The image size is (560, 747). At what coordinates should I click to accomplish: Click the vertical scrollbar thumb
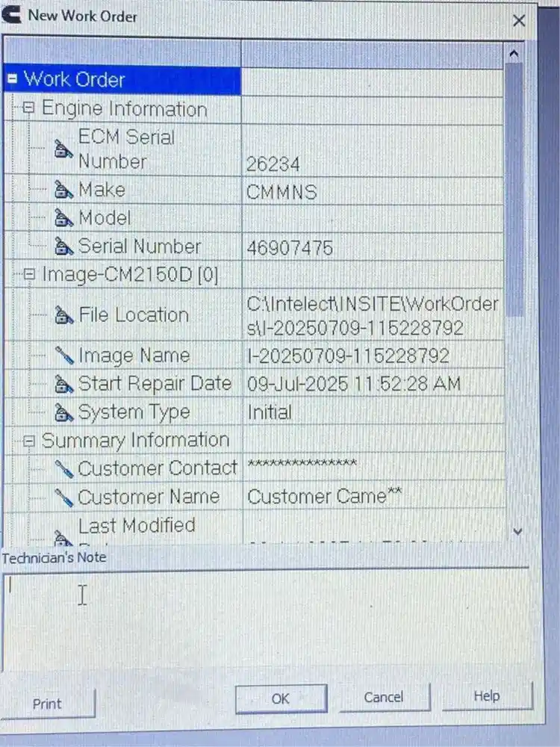tap(514, 189)
